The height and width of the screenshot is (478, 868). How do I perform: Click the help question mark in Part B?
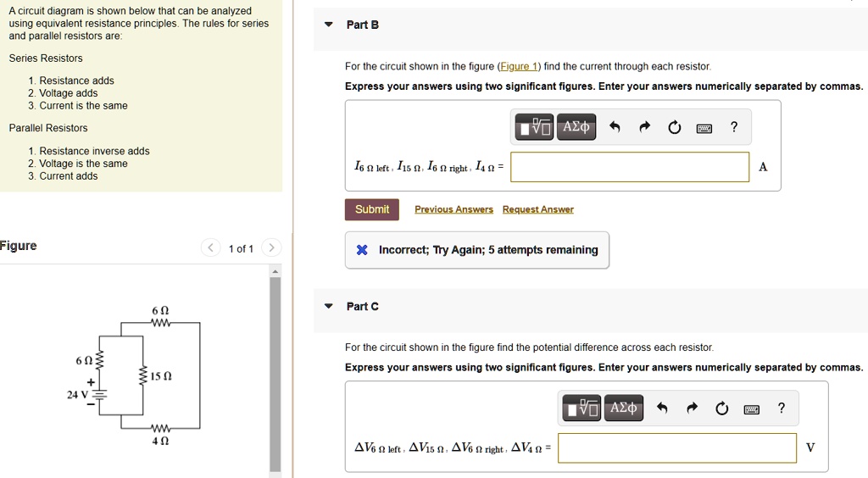point(734,127)
